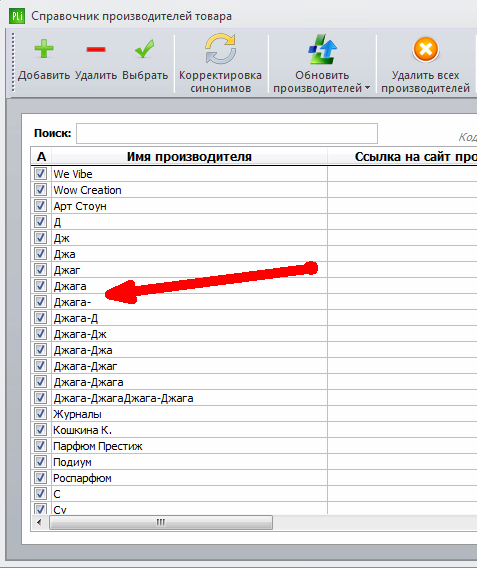
Task: Toggle checkbox for Арт Стоун
Action: [40, 205]
